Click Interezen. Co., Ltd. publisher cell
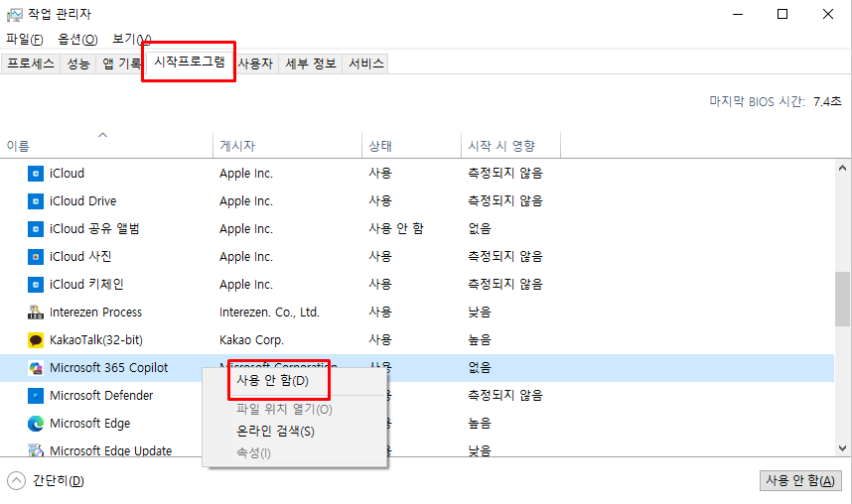Viewport: 852px width, 504px height. click(269, 313)
